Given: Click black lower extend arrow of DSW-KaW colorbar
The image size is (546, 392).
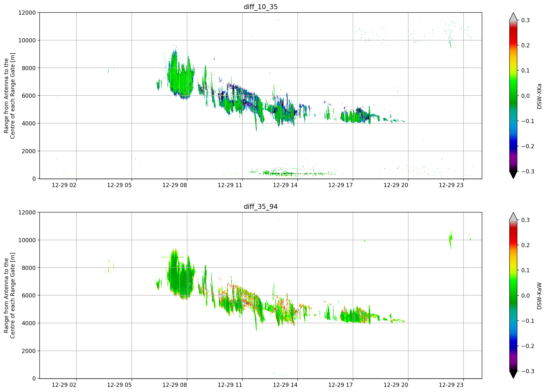Looking at the screenshot, I should pos(513,375).
